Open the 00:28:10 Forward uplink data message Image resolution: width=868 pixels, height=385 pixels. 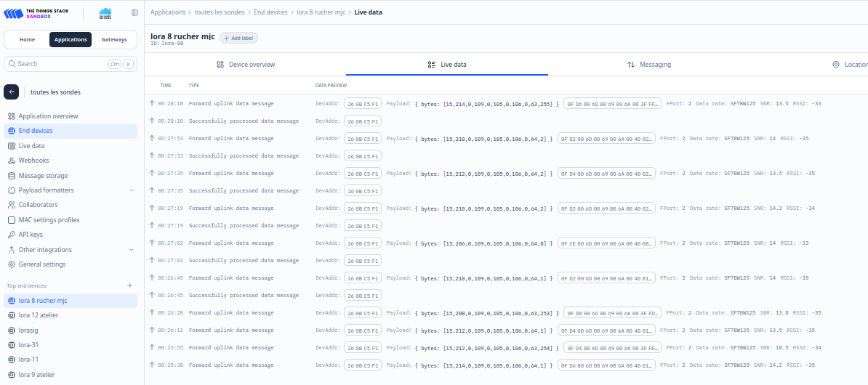[231, 104]
